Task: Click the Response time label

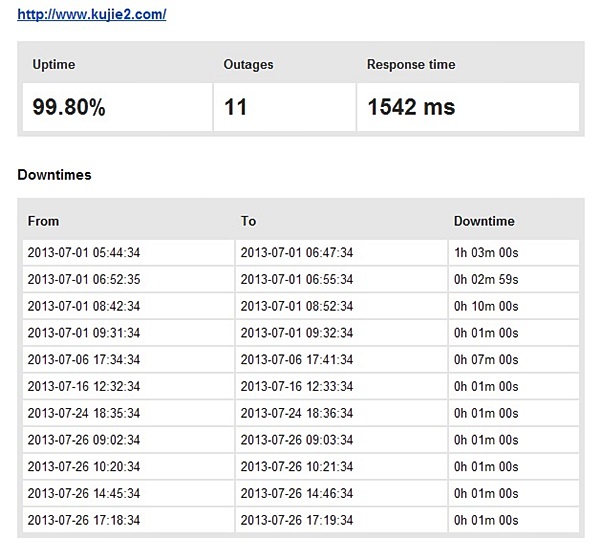Action: (x=411, y=65)
